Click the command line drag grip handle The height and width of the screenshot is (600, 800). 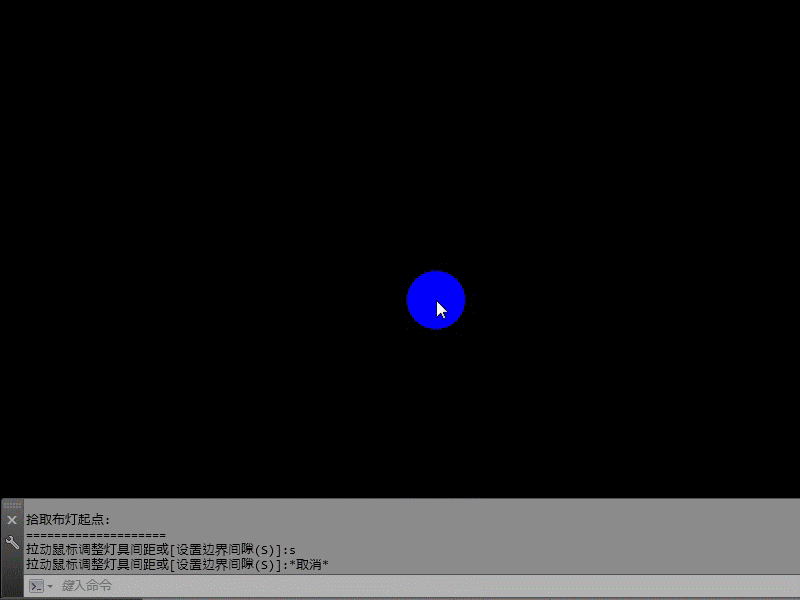(x=12, y=505)
